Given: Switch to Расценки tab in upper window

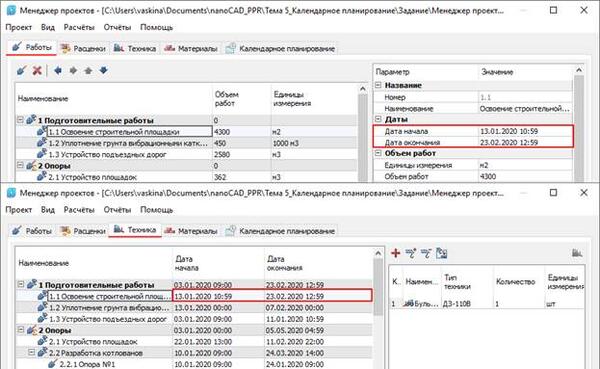Looking at the screenshot, I should click(x=83, y=49).
